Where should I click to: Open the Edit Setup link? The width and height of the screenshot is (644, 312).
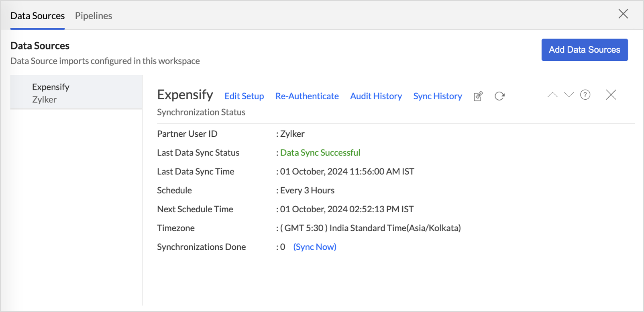click(x=244, y=96)
